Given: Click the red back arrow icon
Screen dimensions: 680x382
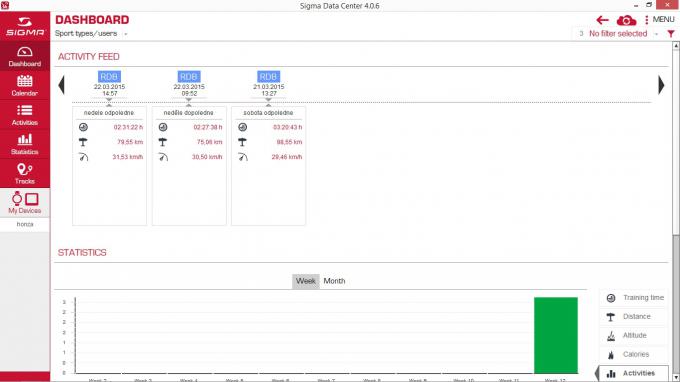Looking at the screenshot, I should click(x=602, y=20).
